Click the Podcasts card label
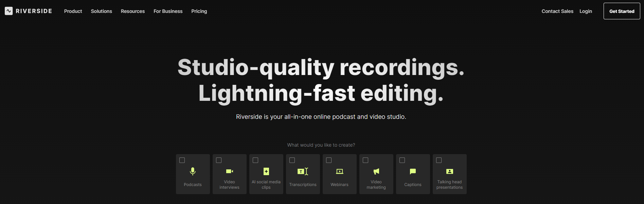The image size is (644, 204). tap(193, 185)
